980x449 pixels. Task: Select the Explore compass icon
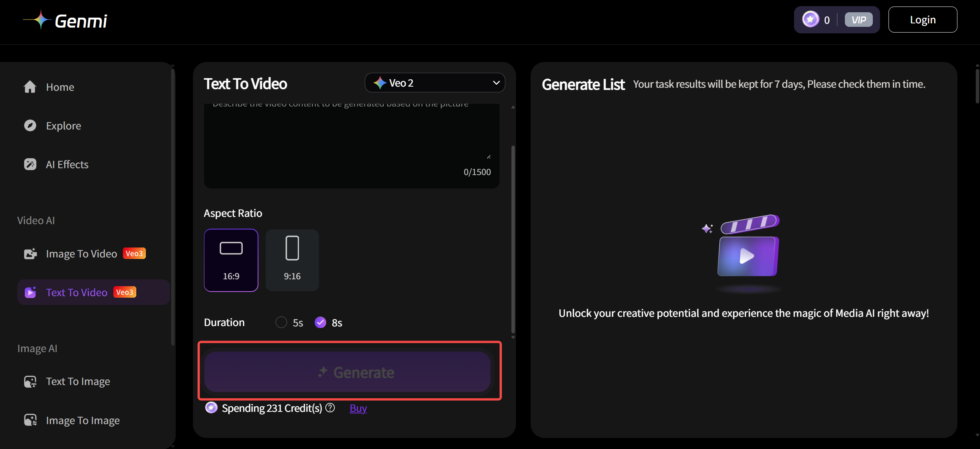coord(30,125)
